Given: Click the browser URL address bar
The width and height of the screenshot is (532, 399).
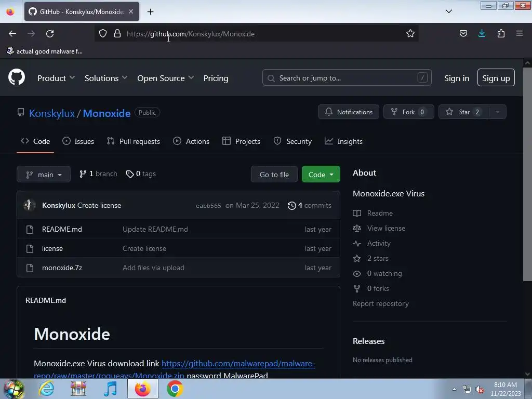Looking at the screenshot, I should 256,34.
